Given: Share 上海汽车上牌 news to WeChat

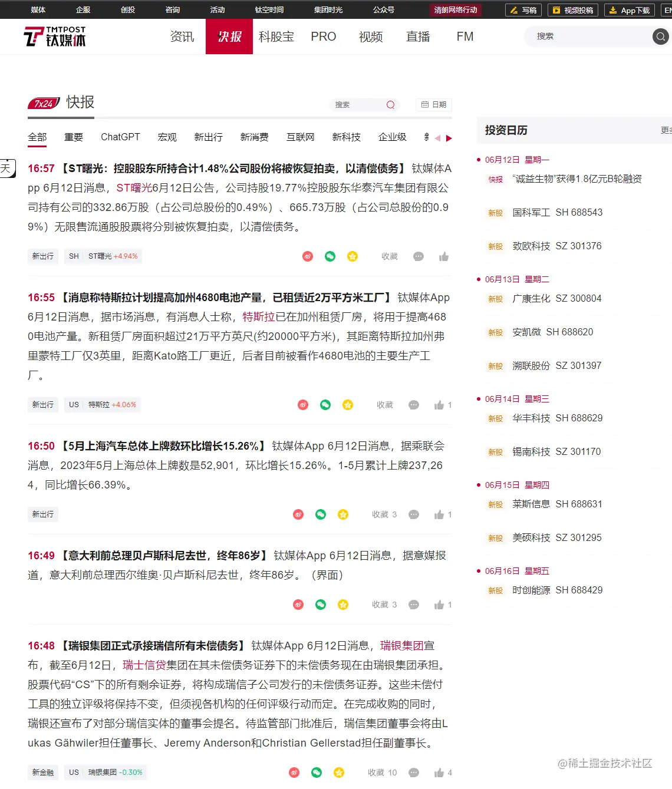Looking at the screenshot, I should (x=321, y=514).
